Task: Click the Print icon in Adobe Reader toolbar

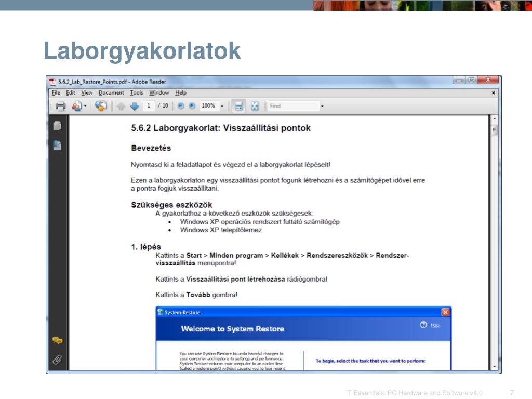Action: pos(60,106)
